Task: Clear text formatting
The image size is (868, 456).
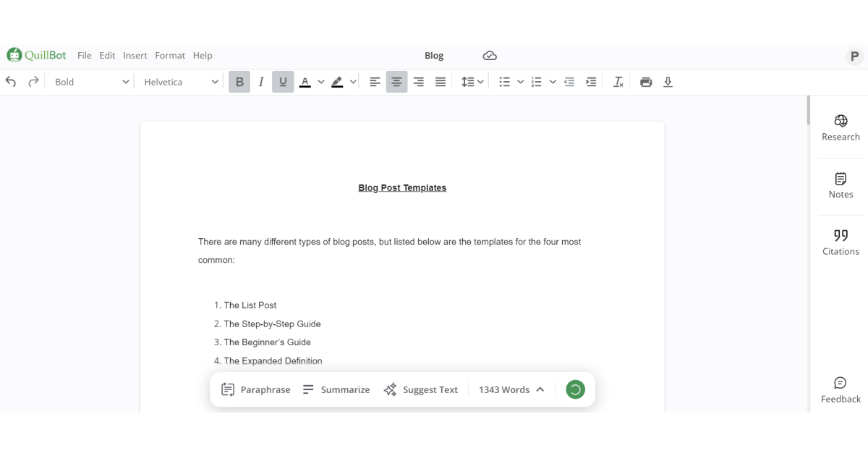Action: pos(618,82)
